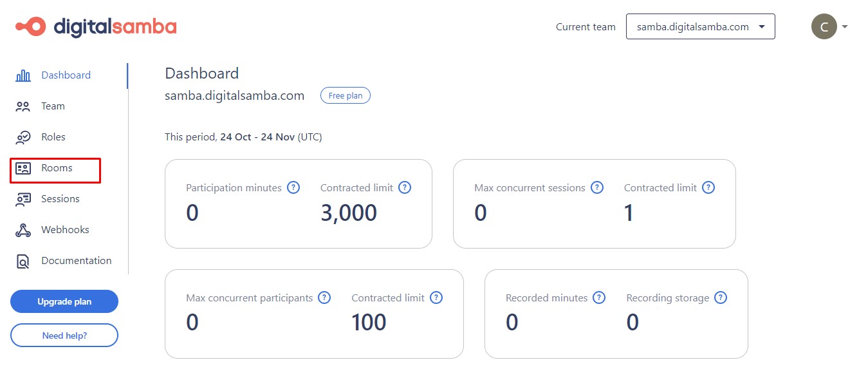Click the Recorded minutes question mark
The image size is (868, 378).
(x=599, y=298)
